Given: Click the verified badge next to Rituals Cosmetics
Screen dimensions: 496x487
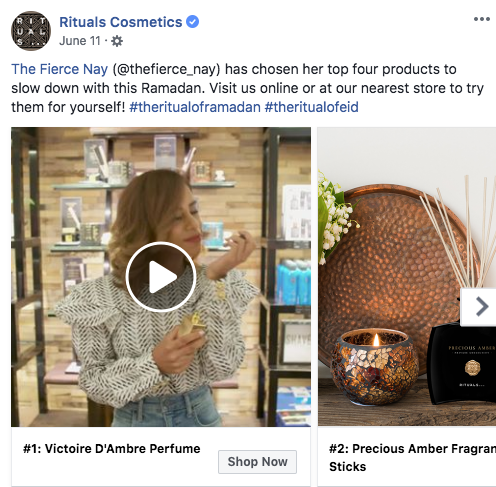Looking at the screenshot, I should [192, 22].
